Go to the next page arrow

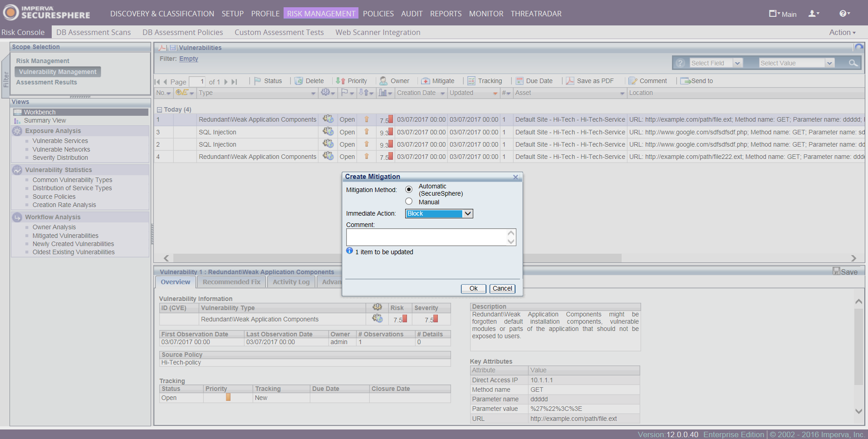(226, 82)
